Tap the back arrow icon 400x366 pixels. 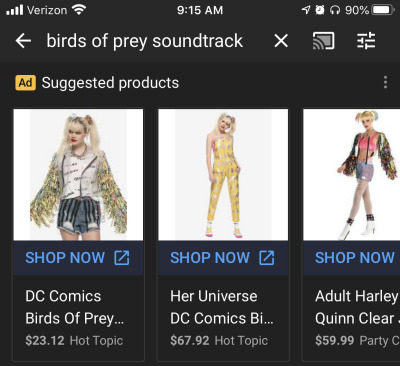coord(23,41)
